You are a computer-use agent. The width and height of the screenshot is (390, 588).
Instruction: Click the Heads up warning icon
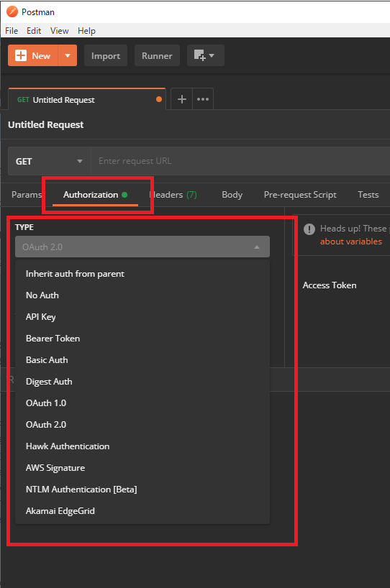click(309, 229)
